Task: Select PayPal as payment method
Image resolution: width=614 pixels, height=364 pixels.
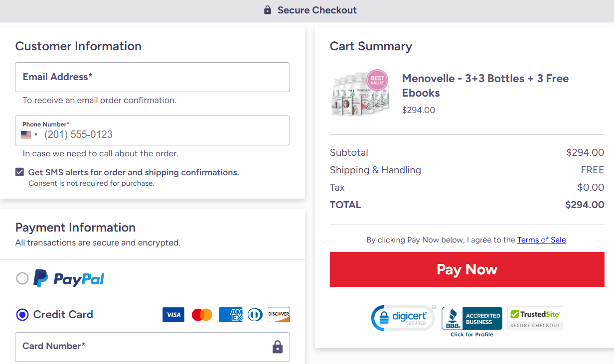Action: (x=22, y=278)
